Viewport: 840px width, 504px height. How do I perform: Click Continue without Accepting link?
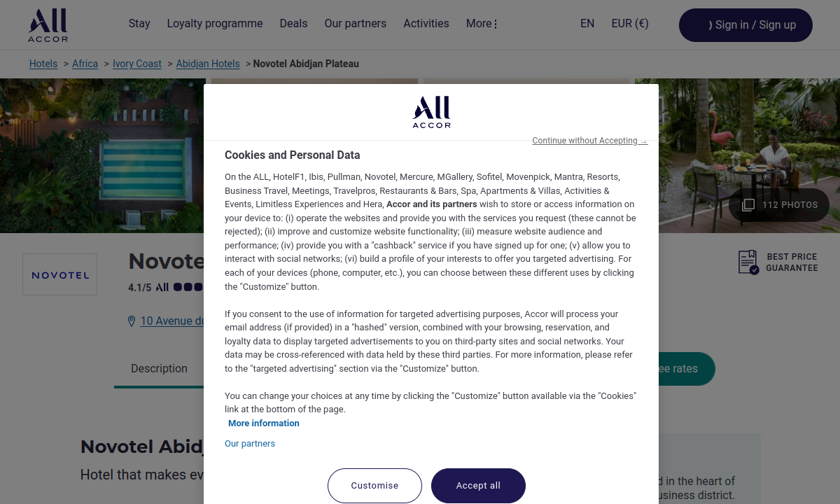point(589,141)
